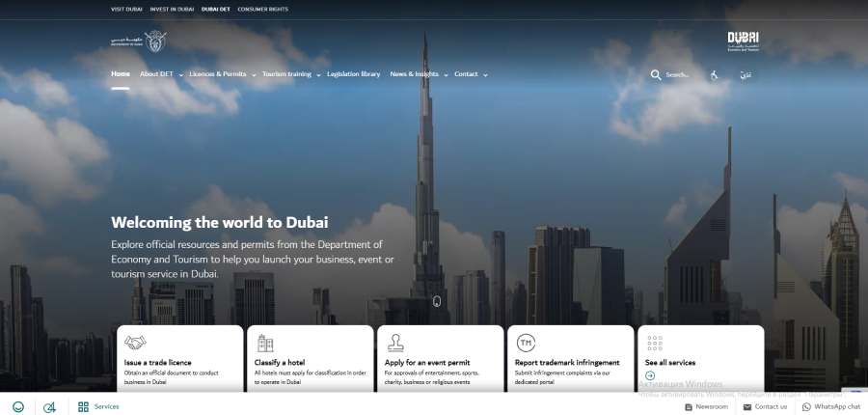
Task: Click Classify a hotel description text
Action: pos(310,378)
